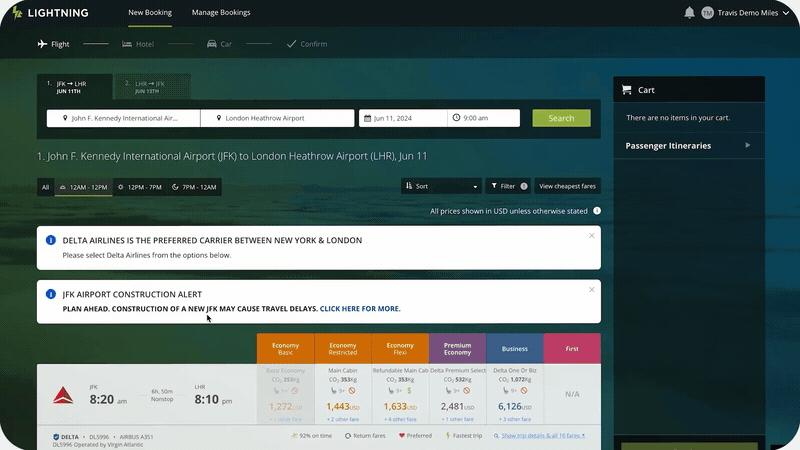Open the Sort dropdown

tap(441, 186)
